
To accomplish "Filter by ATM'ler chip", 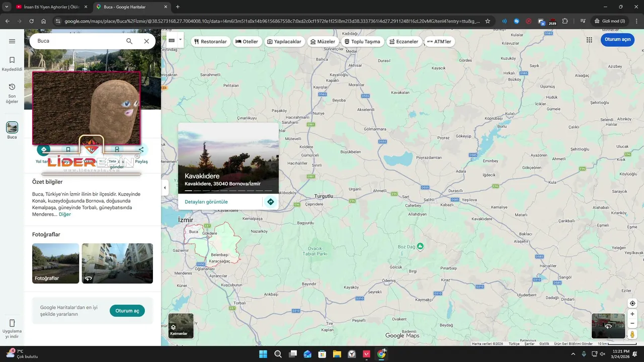I will point(439,41).
